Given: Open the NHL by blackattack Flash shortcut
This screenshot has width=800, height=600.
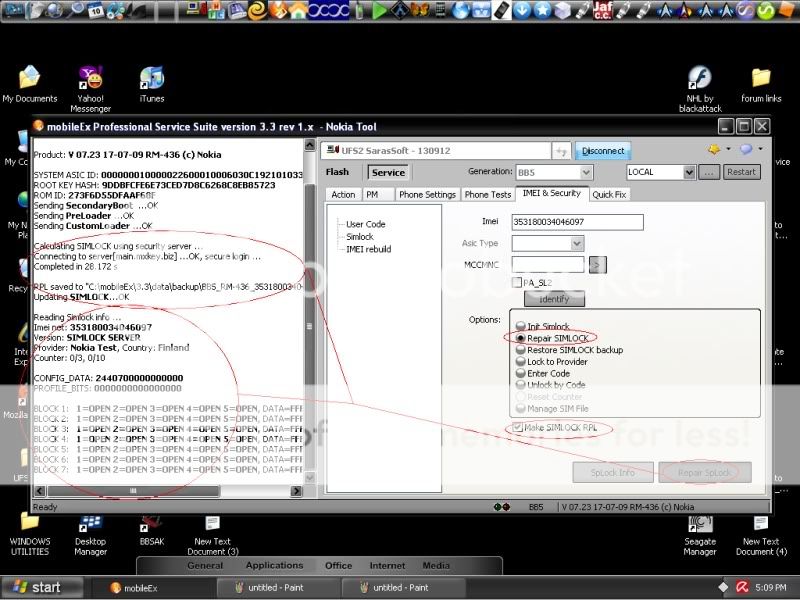Looking at the screenshot, I should (x=700, y=88).
